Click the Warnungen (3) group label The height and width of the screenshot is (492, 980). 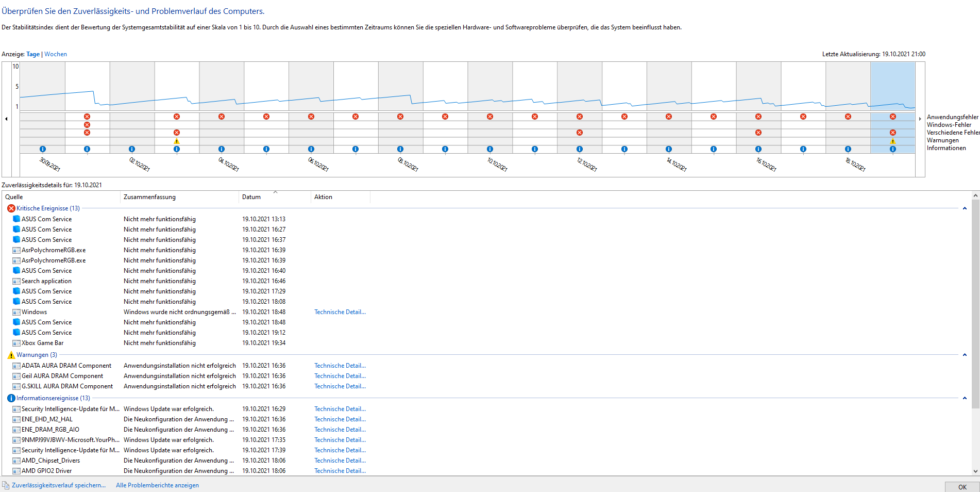click(x=37, y=355)
